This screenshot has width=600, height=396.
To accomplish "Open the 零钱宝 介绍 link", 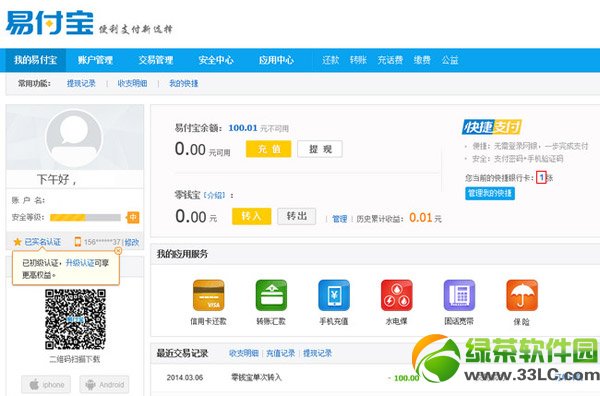I will tap(214, 196).
